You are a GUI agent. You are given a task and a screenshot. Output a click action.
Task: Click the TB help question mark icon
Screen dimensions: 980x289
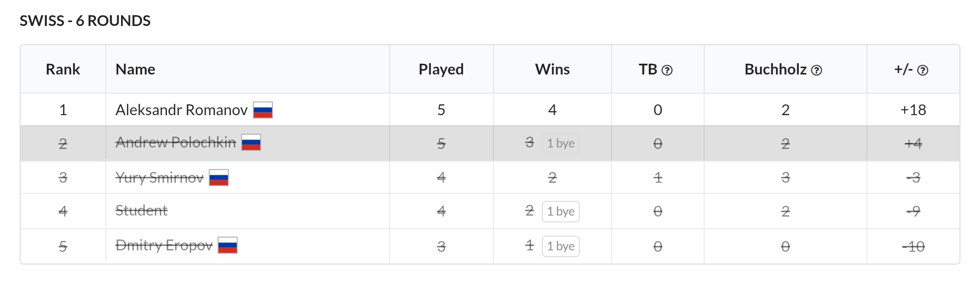point(667,71)
